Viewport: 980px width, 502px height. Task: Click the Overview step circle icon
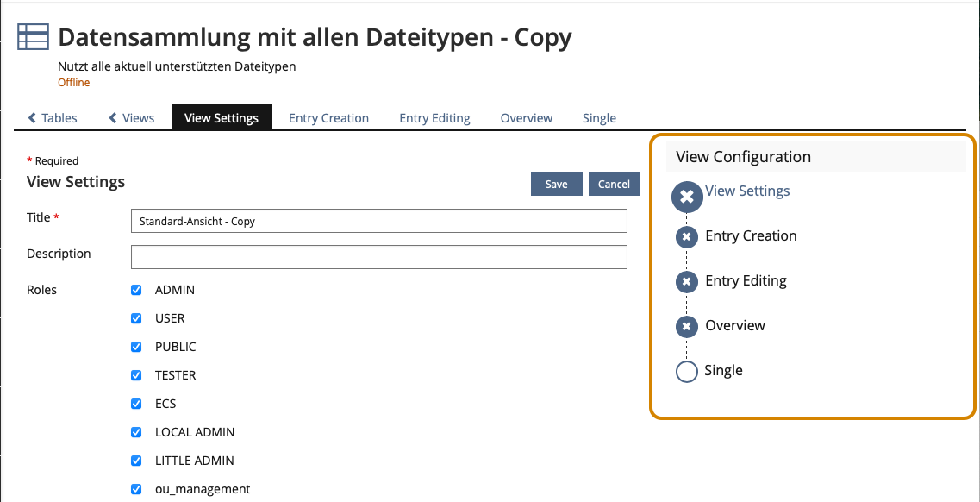click(x=686, y=326)
